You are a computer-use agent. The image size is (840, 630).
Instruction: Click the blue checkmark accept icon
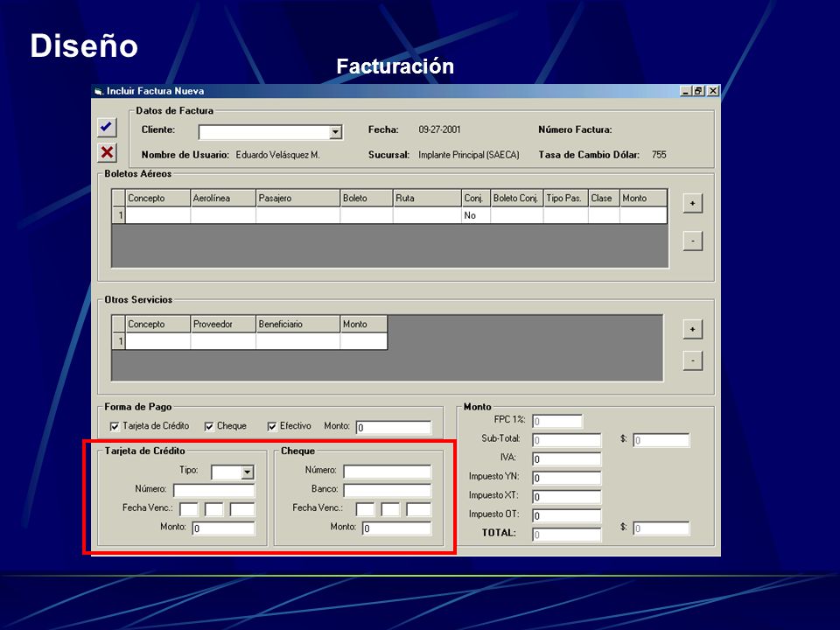click(107, 127)
